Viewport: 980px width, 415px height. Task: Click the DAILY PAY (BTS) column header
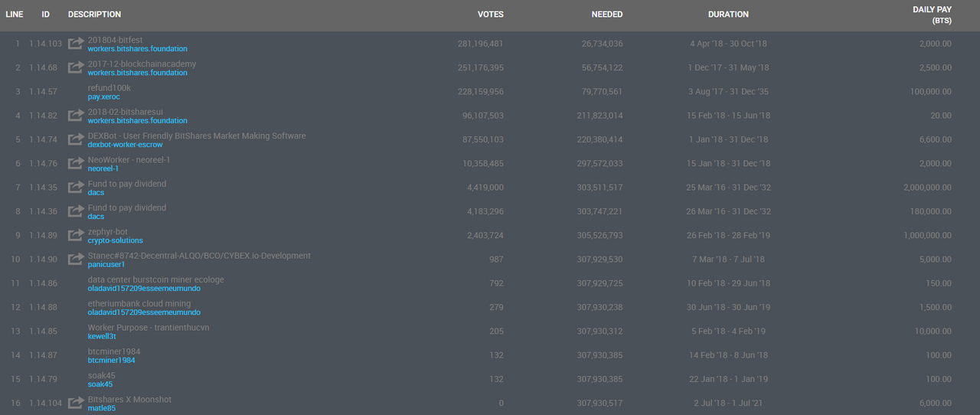point(932,15)
